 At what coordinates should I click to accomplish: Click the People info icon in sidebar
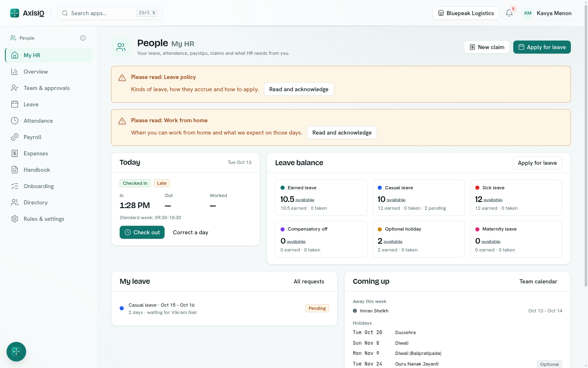point(83,38)
